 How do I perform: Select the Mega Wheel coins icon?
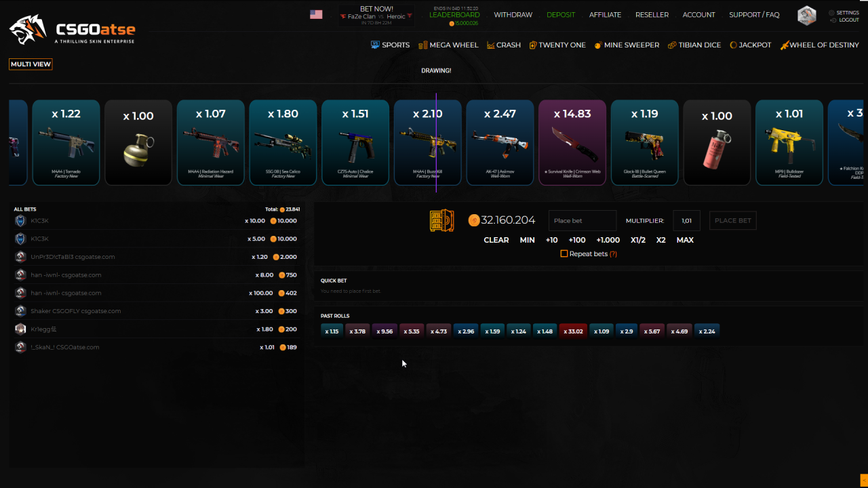pyautogui.click(x=425, y=45)
